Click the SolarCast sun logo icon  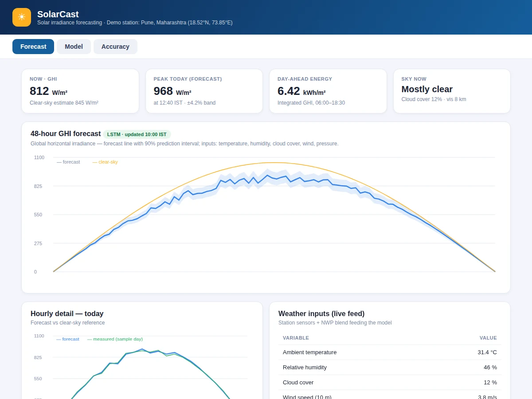pos(22,17)
